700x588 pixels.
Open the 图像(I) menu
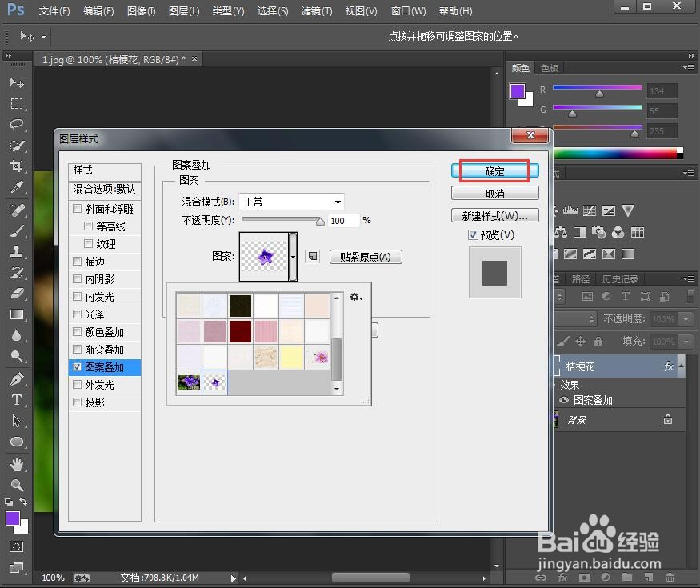pos(142,10)
